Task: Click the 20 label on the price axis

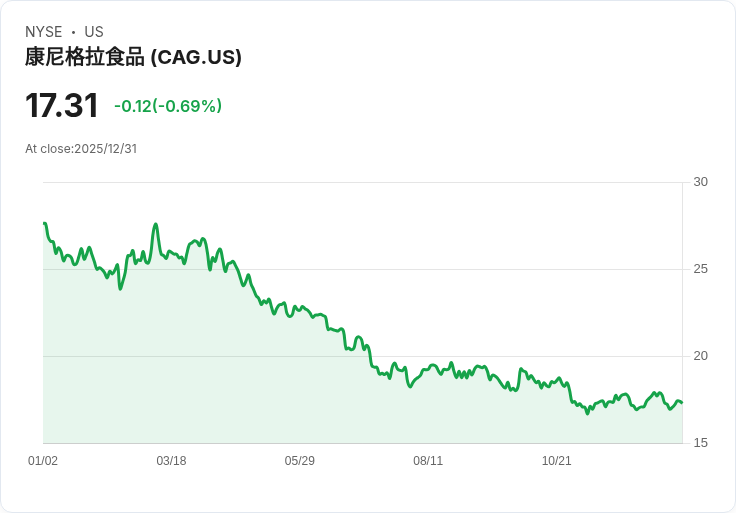Action: pos(700,356)
